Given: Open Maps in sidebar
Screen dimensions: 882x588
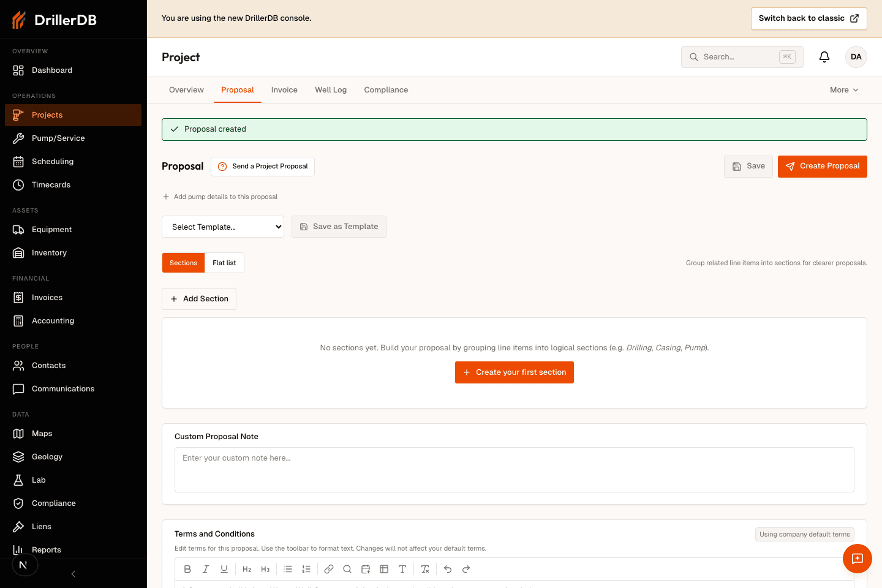Looking at the screenshot, I should (73, 434).
